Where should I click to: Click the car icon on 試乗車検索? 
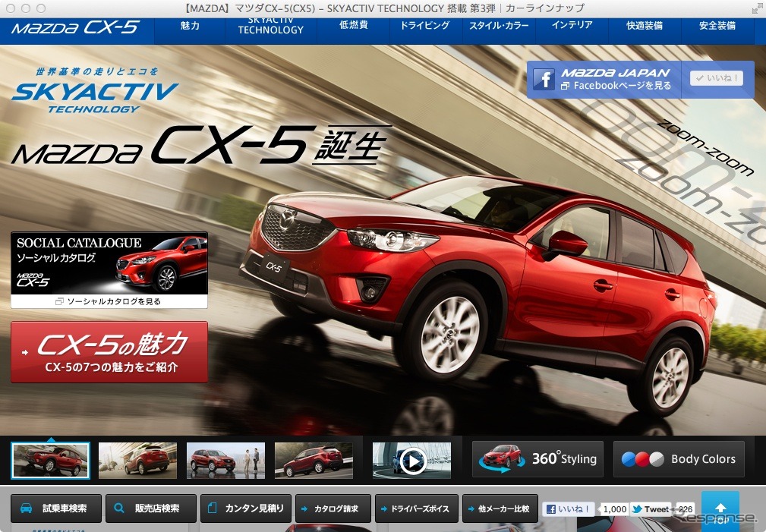[x=27, y=508]
